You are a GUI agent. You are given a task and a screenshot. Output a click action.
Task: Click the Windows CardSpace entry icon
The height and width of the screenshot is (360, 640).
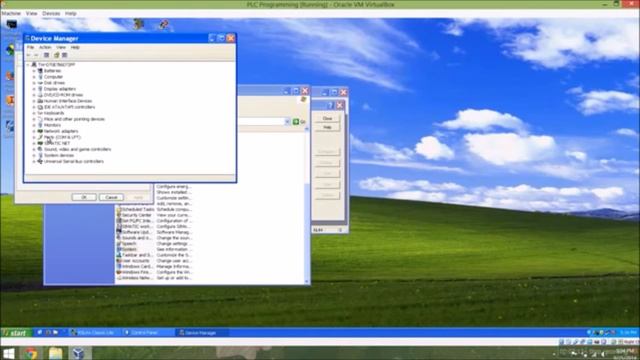(x=119, y=267)
